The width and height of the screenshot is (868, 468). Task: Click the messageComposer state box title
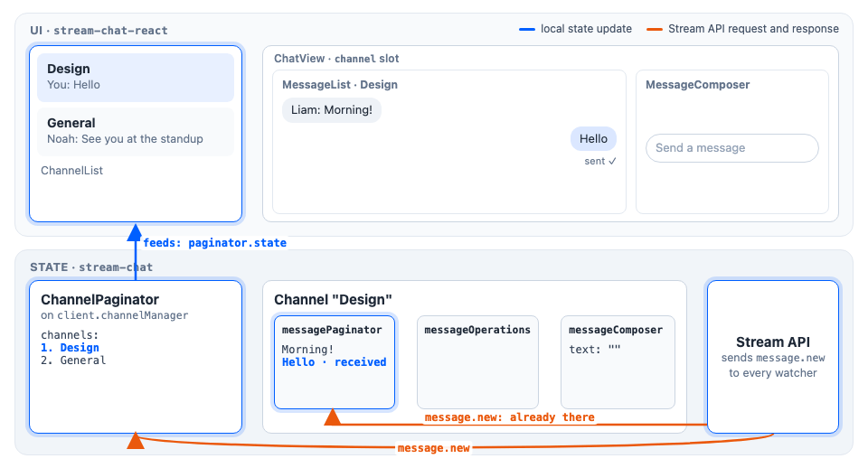(x=616, y=330)
